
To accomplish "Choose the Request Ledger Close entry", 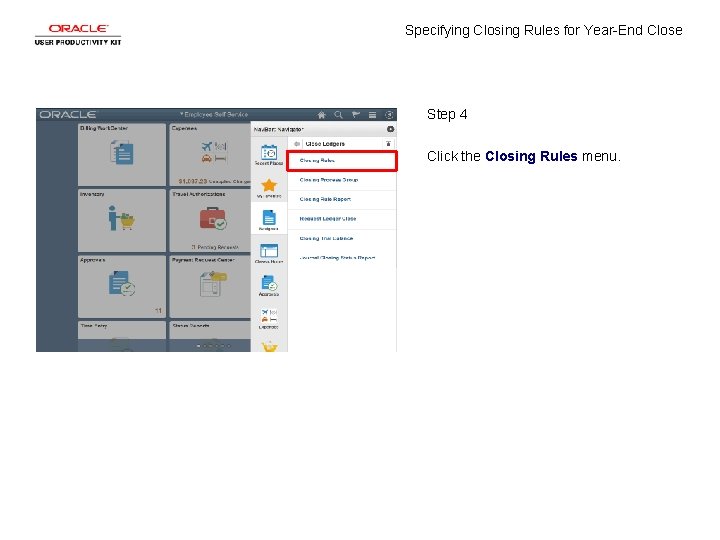I will coord(342,219).
